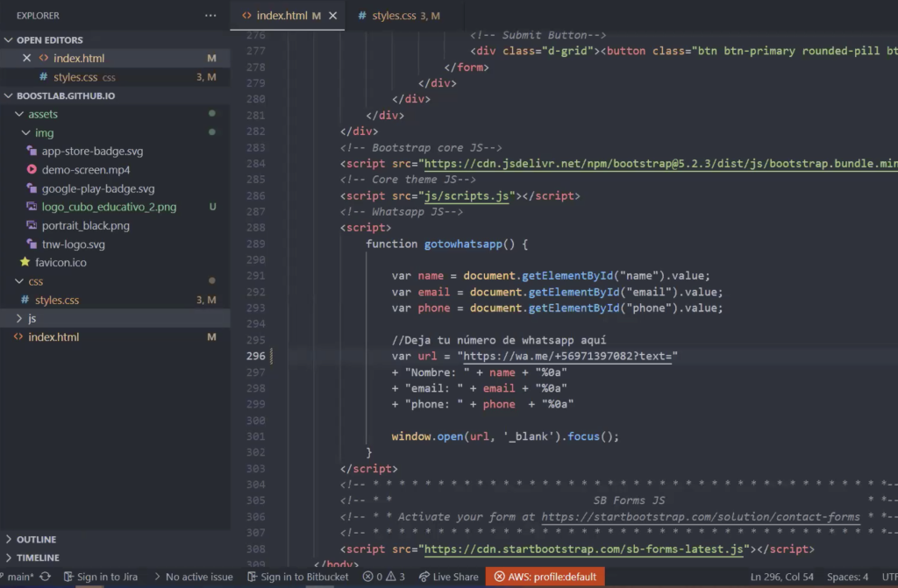
Task: Open app-store-badge.svg file
Action: pos(91,151)
